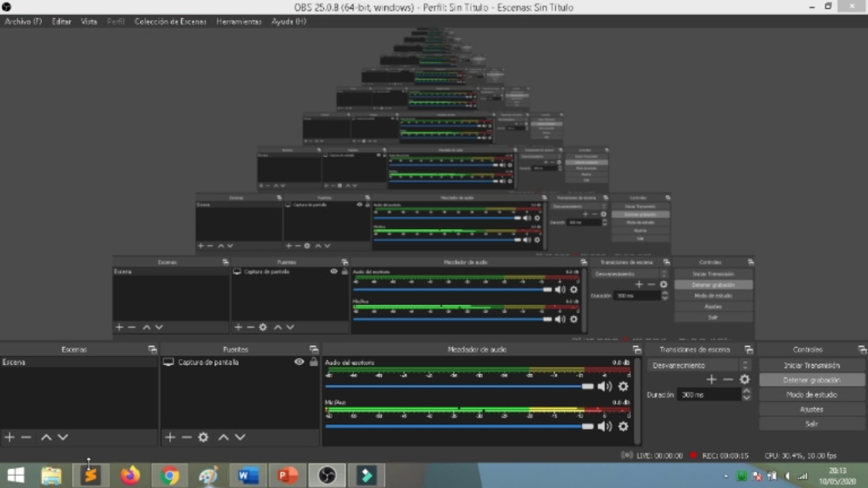Screen dimensions: 868x488
Task: Open Microsoft Word from the taskbar
Action: point(248,476)
